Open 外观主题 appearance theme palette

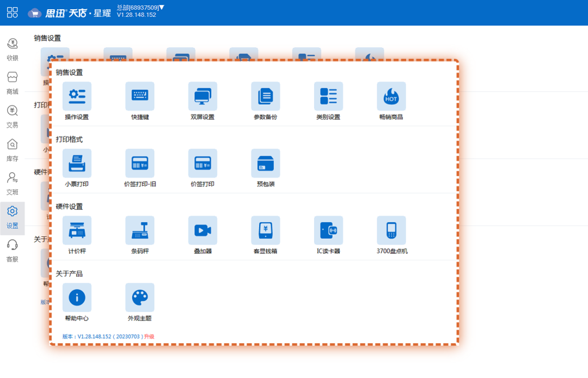[140, 297]
